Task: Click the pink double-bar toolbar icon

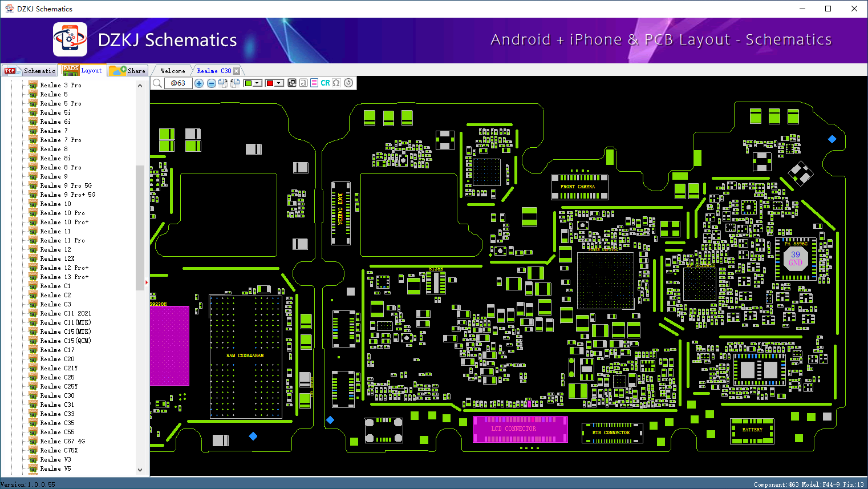Action: (314, 83)
